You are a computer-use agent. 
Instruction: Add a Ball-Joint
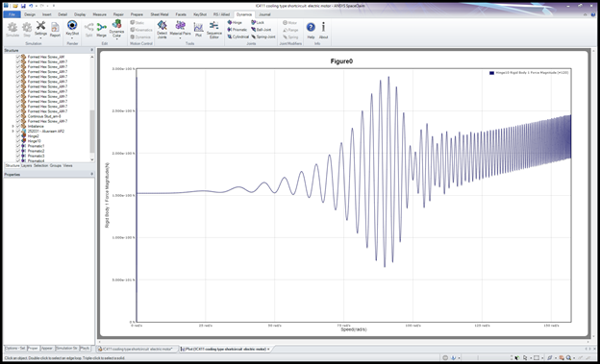point(262,30)
